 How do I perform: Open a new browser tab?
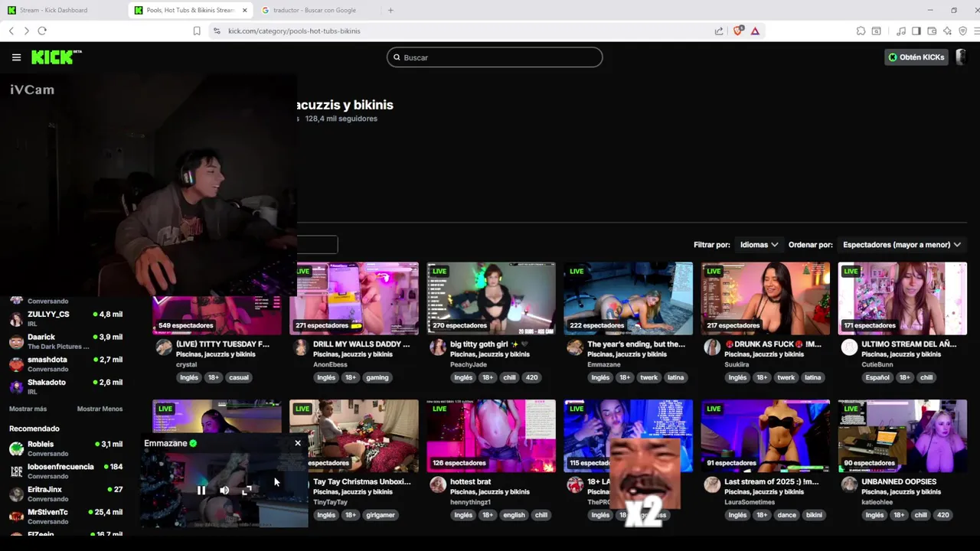point(390,10)
